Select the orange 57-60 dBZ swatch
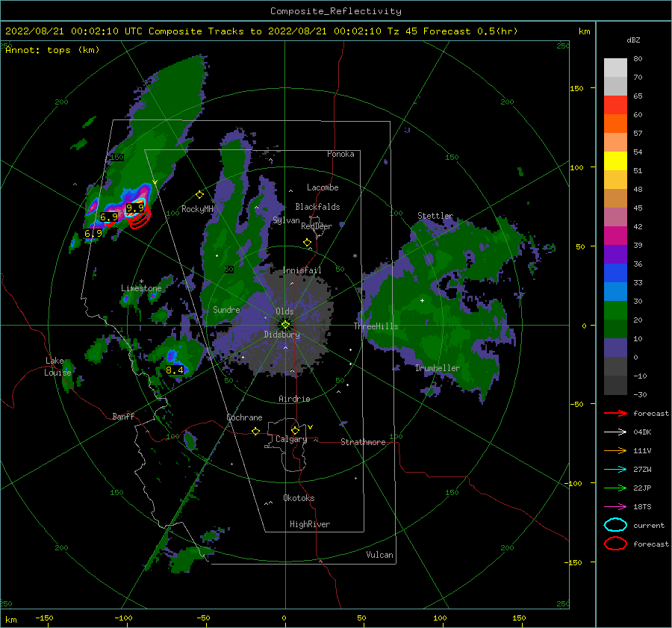This screenshot has width=672, height=628. pyautogui.click(x=615, y=123)
